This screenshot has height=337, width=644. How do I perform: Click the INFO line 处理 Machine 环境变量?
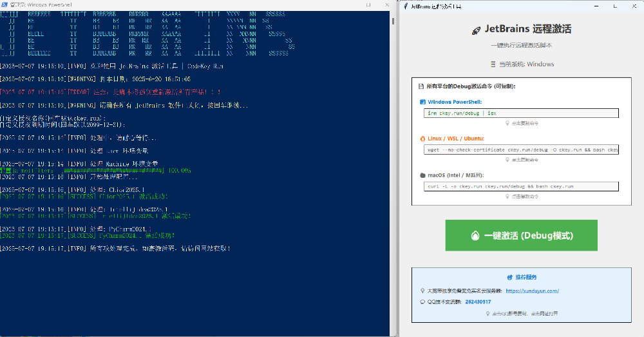[79, 164]
